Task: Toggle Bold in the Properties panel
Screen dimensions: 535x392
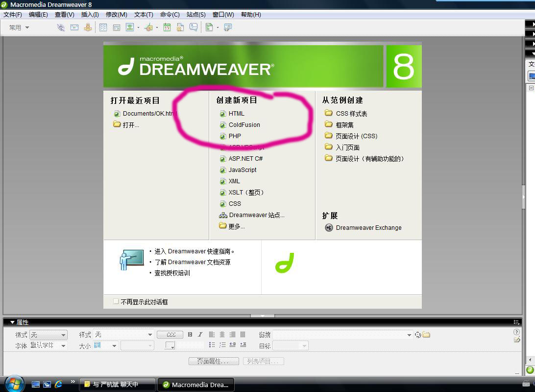Action: tap(190, 335)
